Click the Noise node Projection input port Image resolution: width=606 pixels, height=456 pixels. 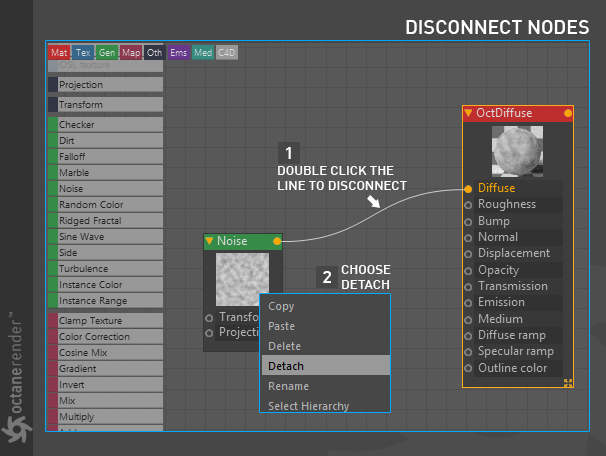coord(209,333)
